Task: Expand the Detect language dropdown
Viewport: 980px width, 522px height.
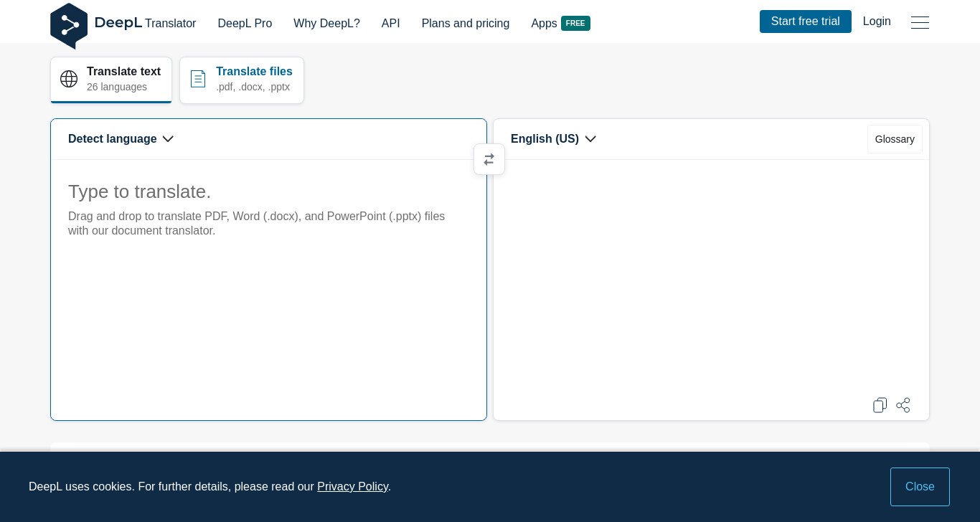Action: point(121,139)
